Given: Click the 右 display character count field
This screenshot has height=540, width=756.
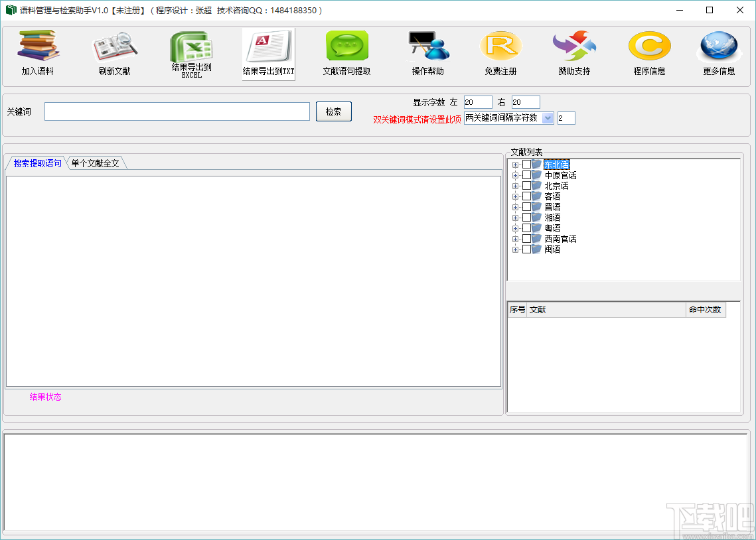Looking at the screenshot, I should tap(526, 102).
